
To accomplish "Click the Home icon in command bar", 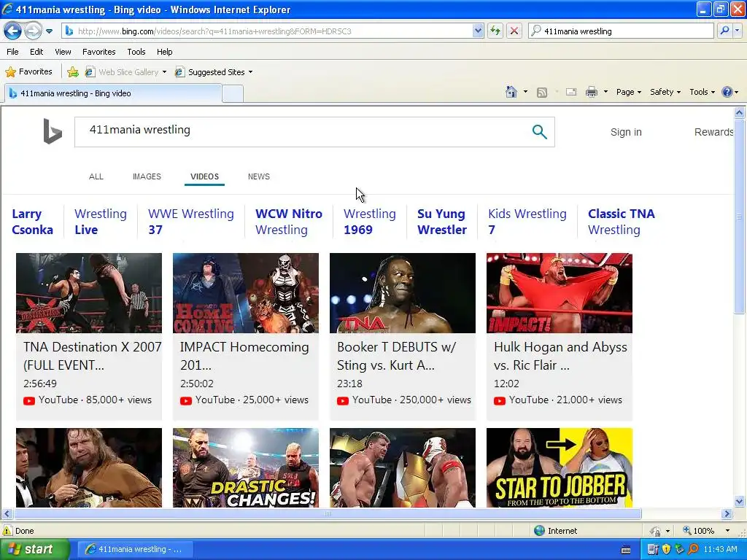I will coord(511,92).
